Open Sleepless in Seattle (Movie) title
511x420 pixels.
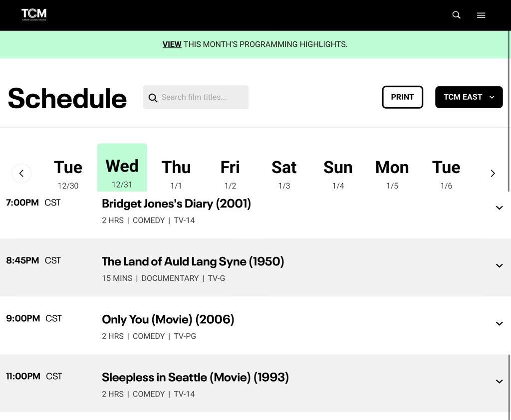coord(195,377)
